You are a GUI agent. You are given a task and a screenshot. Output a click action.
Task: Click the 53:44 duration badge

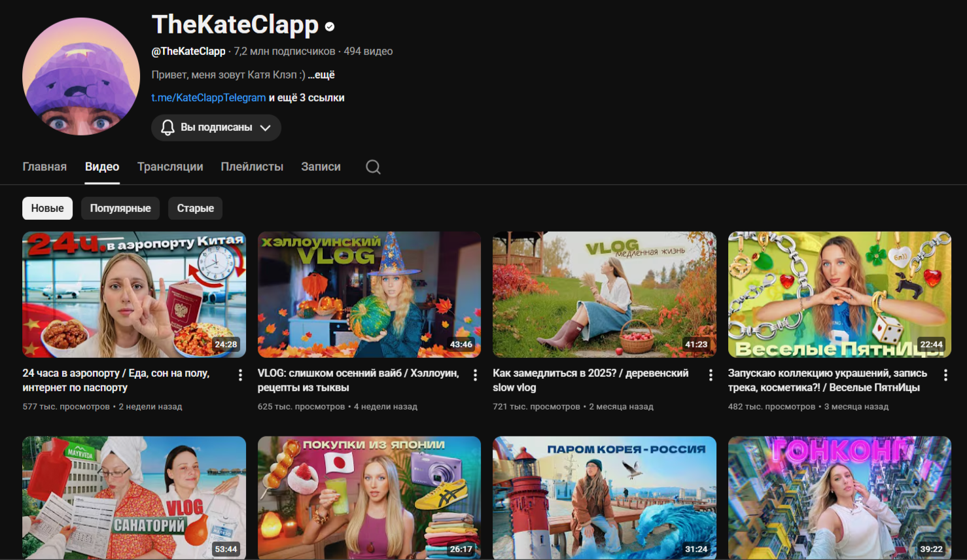pos(226,549)
